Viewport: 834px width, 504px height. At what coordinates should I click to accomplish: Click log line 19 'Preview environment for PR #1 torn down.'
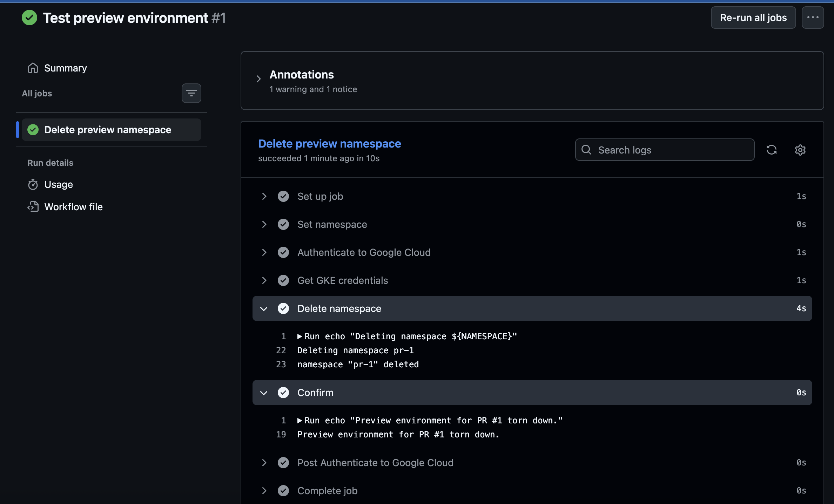[398, 435]
